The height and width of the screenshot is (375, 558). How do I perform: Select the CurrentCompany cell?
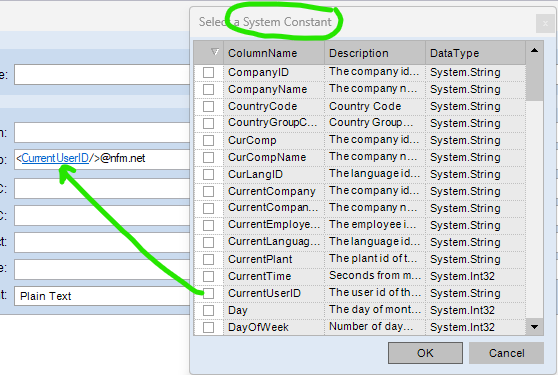274,191
